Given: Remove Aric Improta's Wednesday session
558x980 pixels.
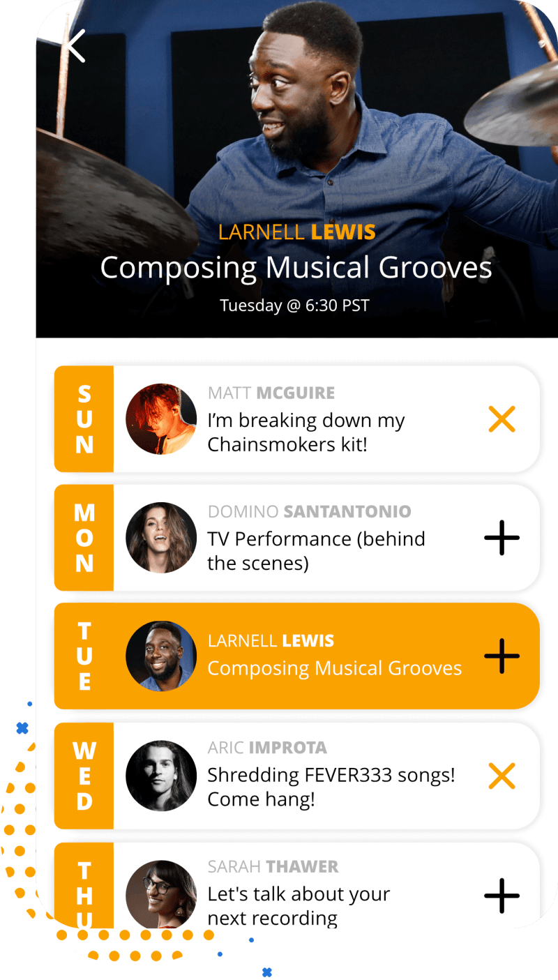Looking at the screenshot, I should click(x=502, y=776).
